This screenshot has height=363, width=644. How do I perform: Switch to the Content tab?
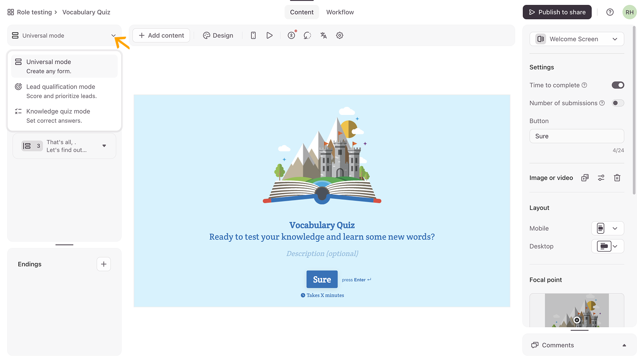tap(302, 12)
